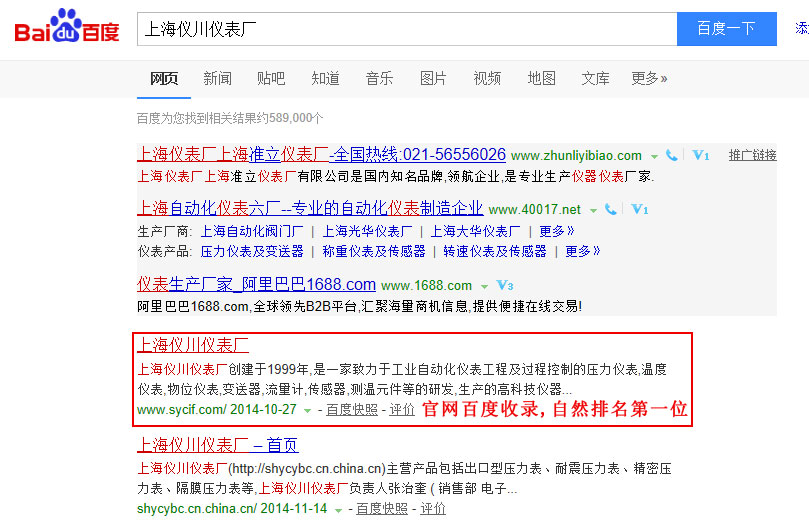This screenshot has width=809, height=526.
Task: Open the 上海仪川仪表厂 official site result title
Action: 193,345
